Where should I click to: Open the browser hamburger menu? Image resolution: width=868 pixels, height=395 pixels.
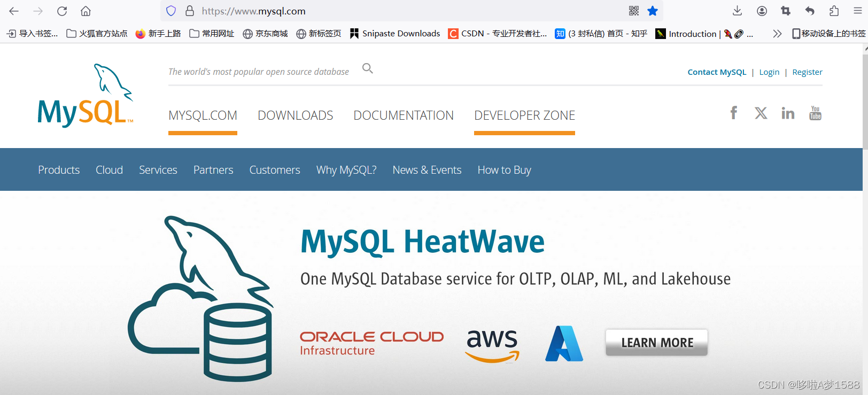pyautogui.click(x=857, y=11)
